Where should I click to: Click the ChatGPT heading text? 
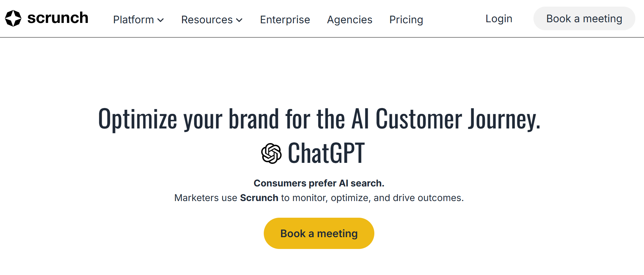pyautogui.click(x=325, y=152)
